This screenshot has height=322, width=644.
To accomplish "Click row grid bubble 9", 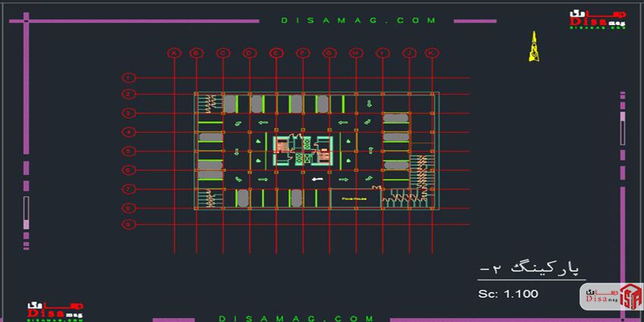I will coord(130,225).
